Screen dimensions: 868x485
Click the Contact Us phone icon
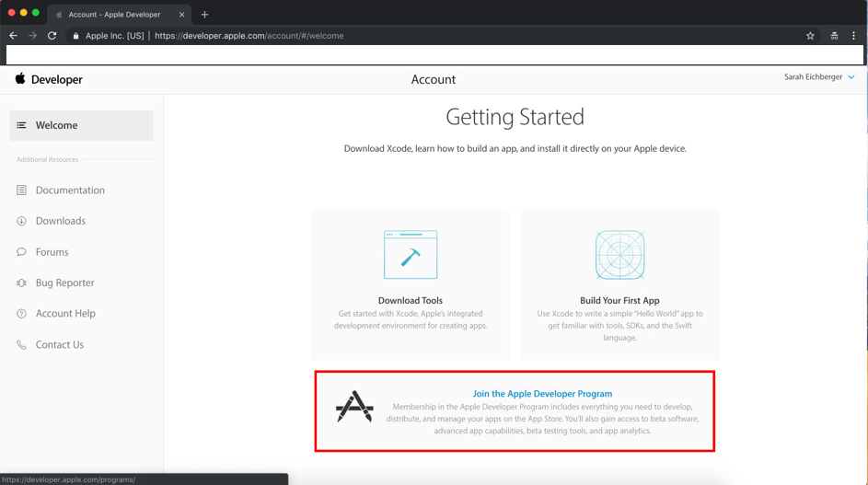coord(21,345)
